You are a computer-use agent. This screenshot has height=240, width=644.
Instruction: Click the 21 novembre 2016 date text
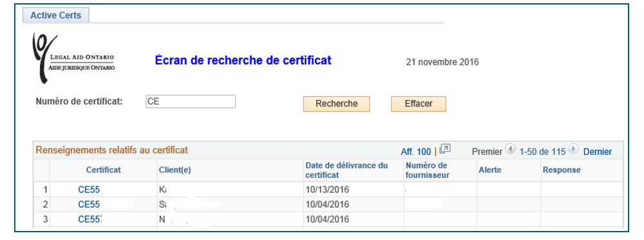442,62
